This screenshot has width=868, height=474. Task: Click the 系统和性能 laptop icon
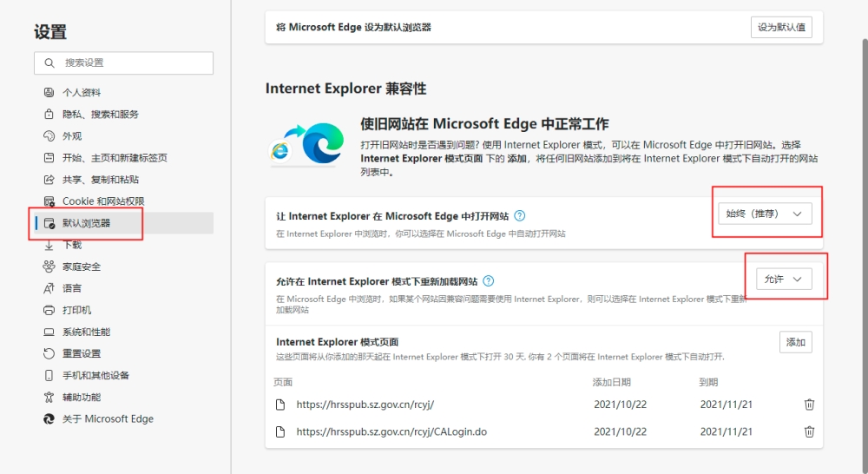[x=49, y=332]
